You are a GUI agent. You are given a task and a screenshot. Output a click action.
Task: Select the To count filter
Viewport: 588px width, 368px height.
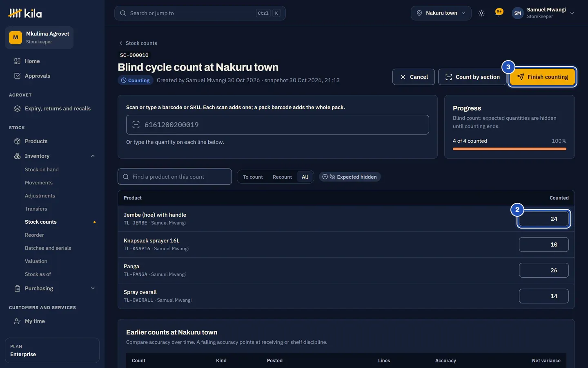[x=253, y=177]
